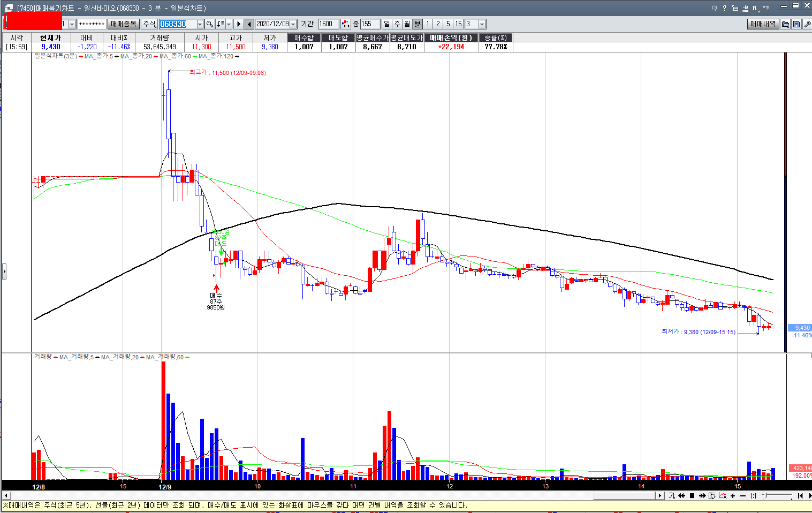Click the 주식 button
Viewport: 812px width, 513px height.
pos(149,24)
